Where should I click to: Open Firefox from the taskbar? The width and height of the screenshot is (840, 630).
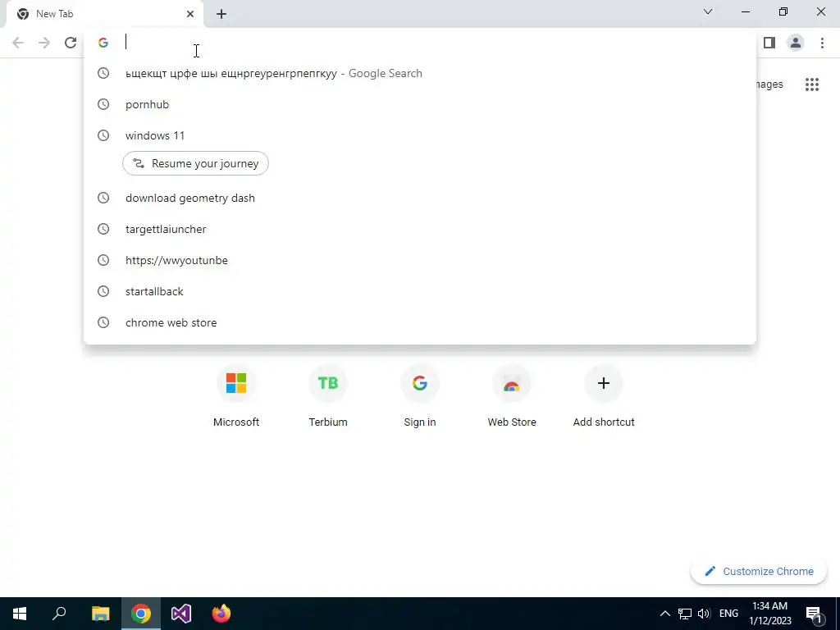point(221,614)
